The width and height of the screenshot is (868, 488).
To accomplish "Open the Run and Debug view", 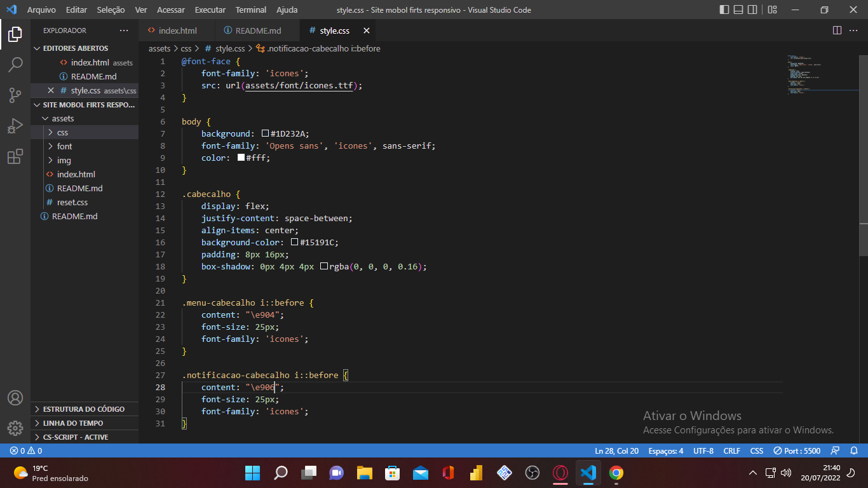I will pos(15,126).
